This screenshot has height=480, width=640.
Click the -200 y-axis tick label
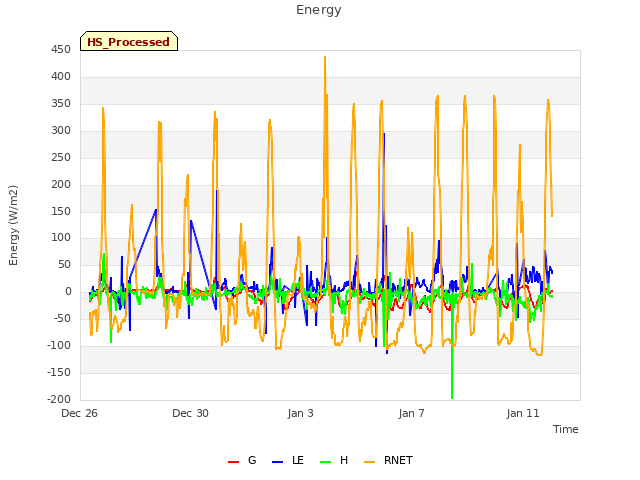[59, 400]
